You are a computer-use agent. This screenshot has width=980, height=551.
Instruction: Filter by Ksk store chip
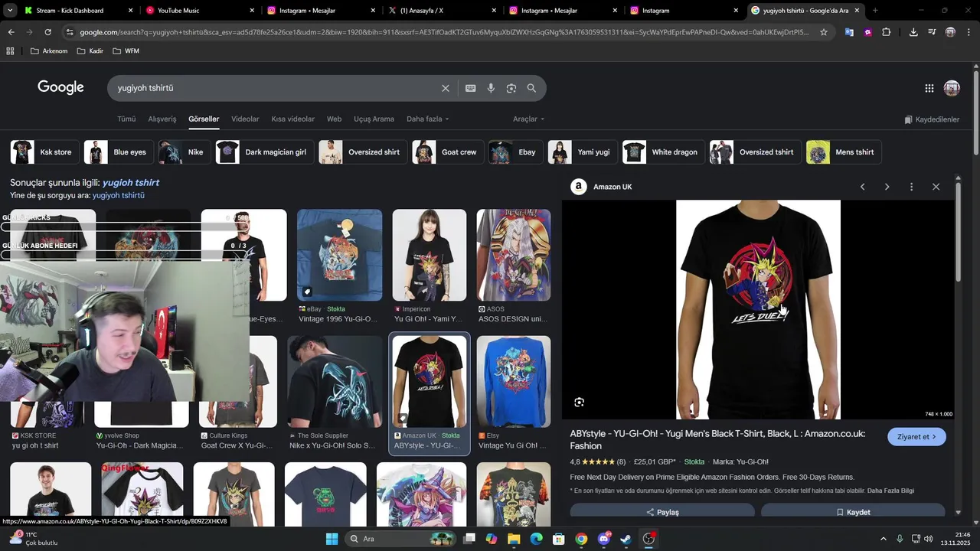pos(44,152)
